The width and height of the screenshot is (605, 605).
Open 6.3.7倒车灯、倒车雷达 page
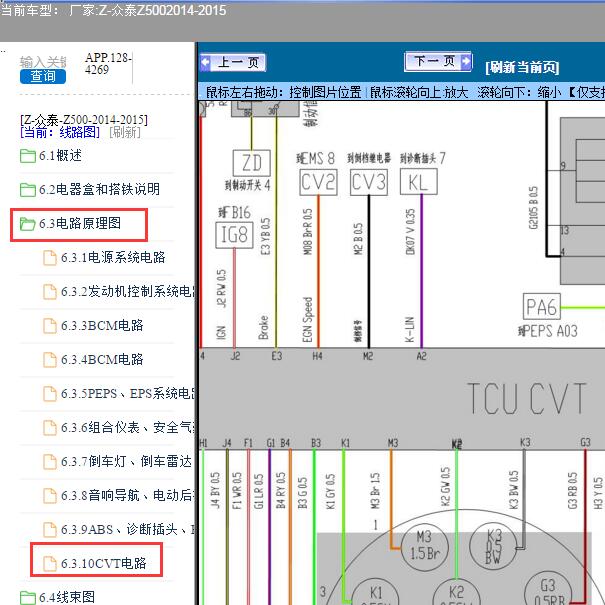[126, 461]
